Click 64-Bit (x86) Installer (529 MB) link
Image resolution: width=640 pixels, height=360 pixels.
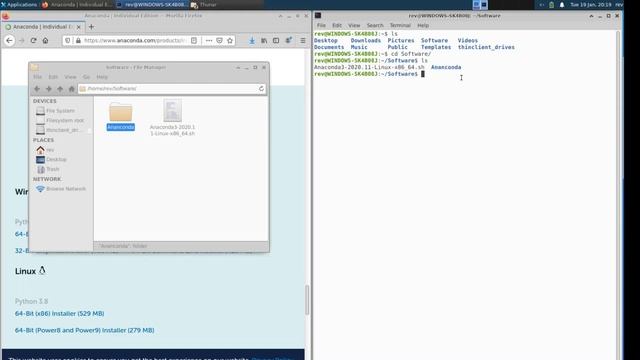point(60,313)
